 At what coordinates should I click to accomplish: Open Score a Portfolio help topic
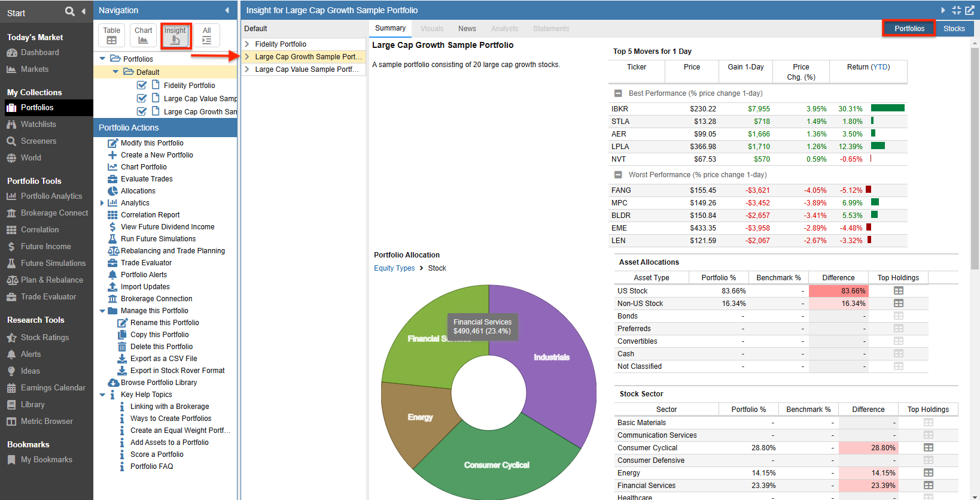pos(157,454)
